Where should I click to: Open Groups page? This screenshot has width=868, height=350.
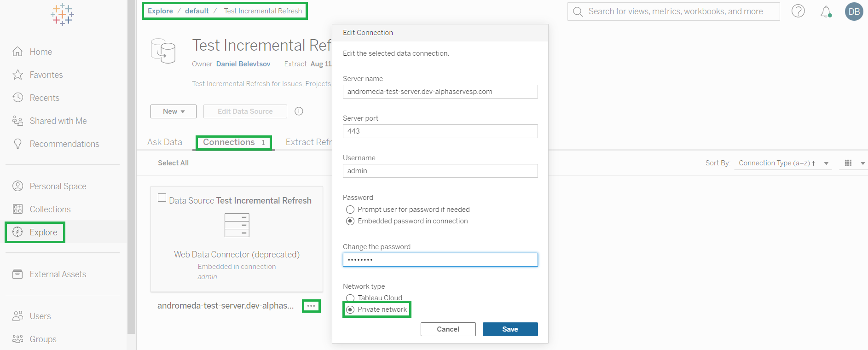tap(35, 339)
